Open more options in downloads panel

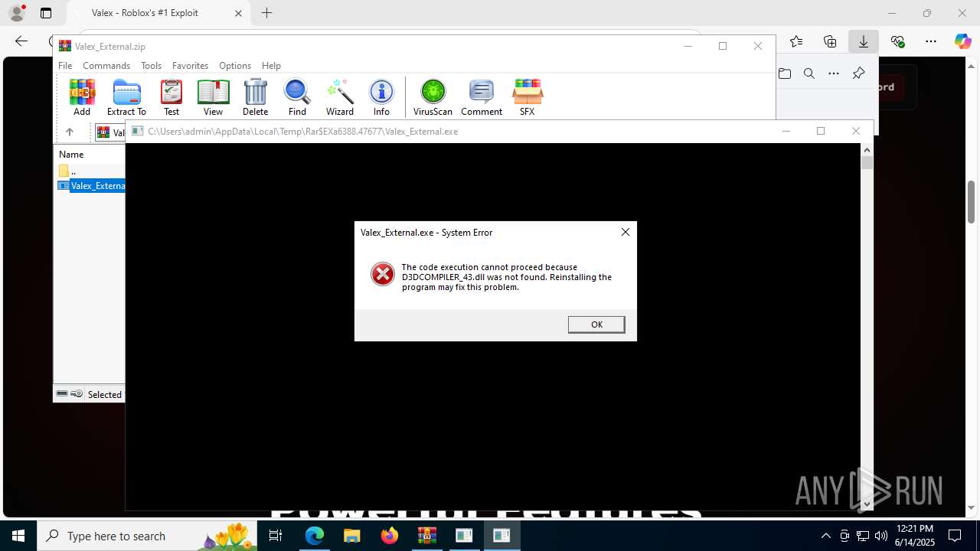coord(834,73)
